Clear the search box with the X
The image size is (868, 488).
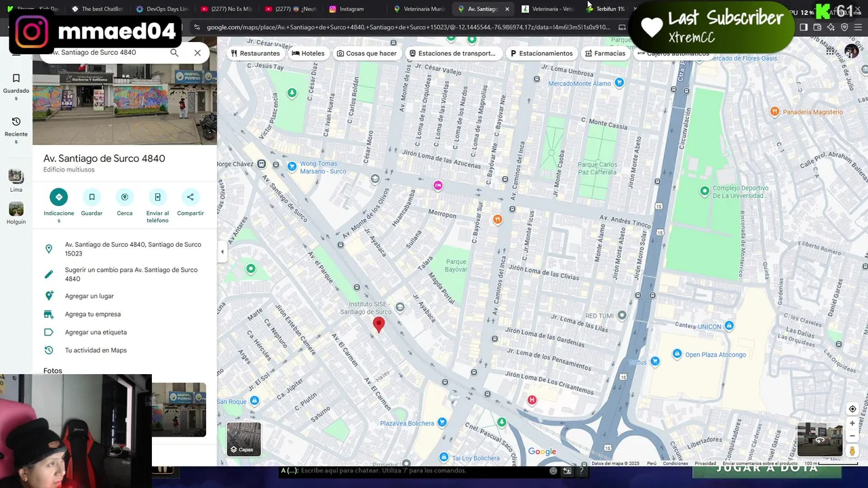click(197, 52)
